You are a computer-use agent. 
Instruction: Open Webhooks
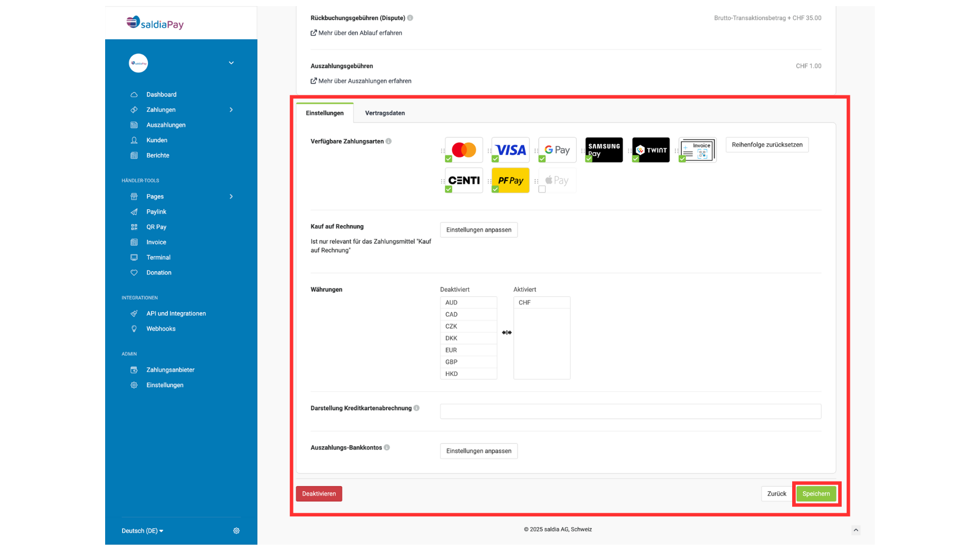tap(161, 329)
